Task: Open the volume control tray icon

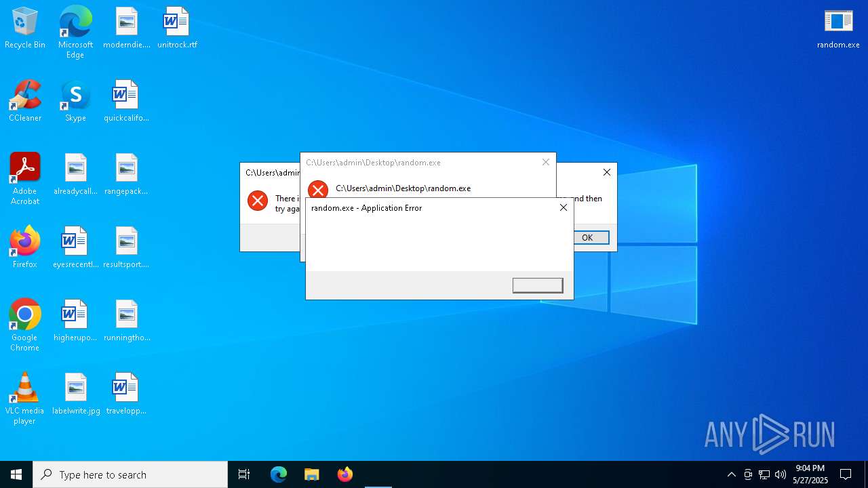Action: (x=781, y=474)
